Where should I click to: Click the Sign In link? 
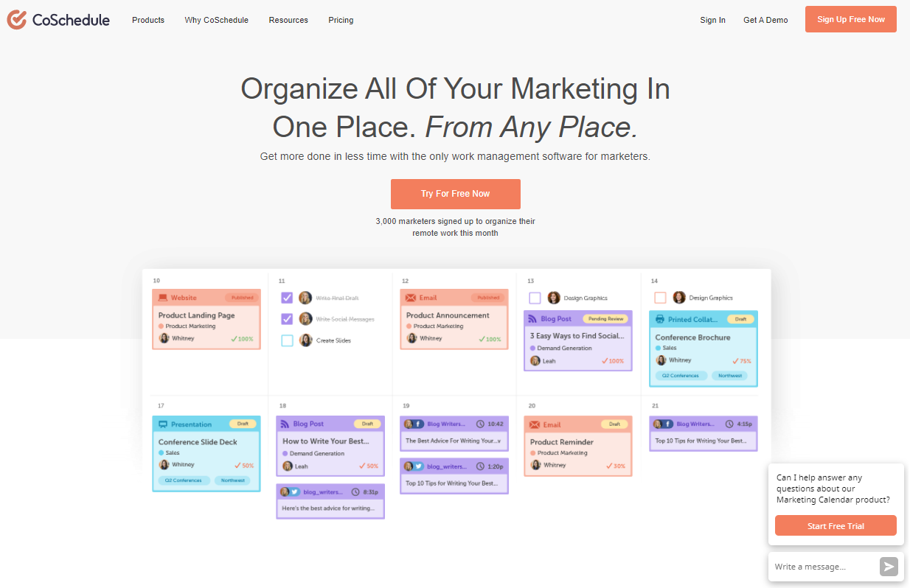pyautogui.click(x=712, y=20)
